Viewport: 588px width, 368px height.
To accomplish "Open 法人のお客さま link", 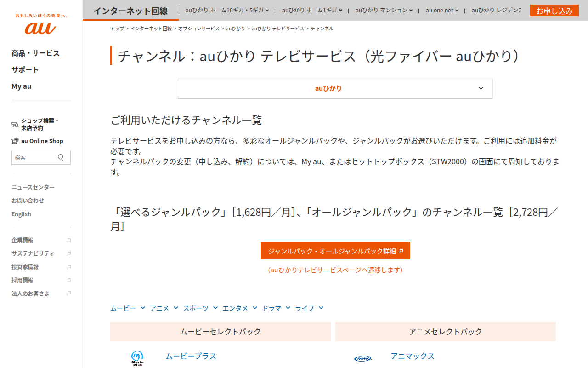I will pos(30,293).
